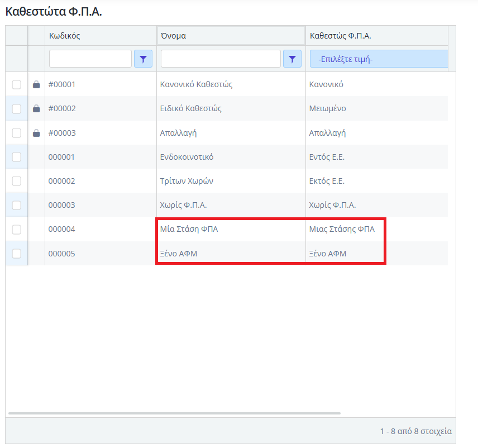Click the Απαλλαγή name cell
The width and height of the screenshot is (478, 448).
click(x=179, y=133)
